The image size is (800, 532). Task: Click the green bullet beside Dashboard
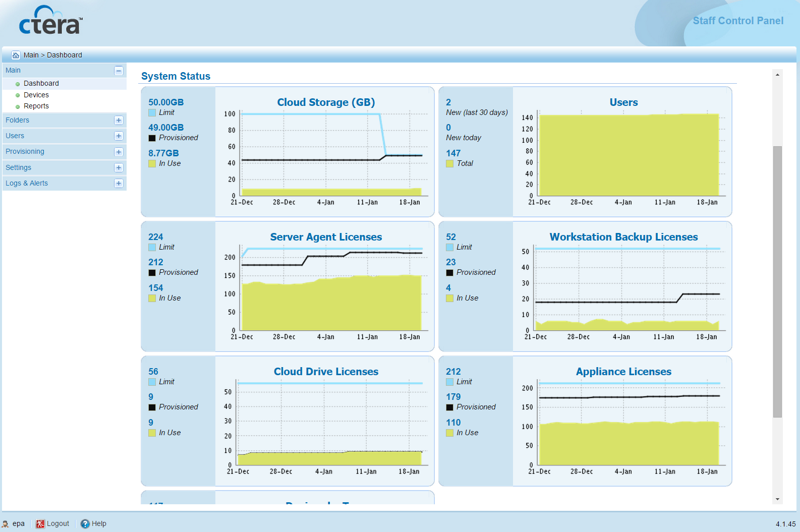tap(18, 84)
